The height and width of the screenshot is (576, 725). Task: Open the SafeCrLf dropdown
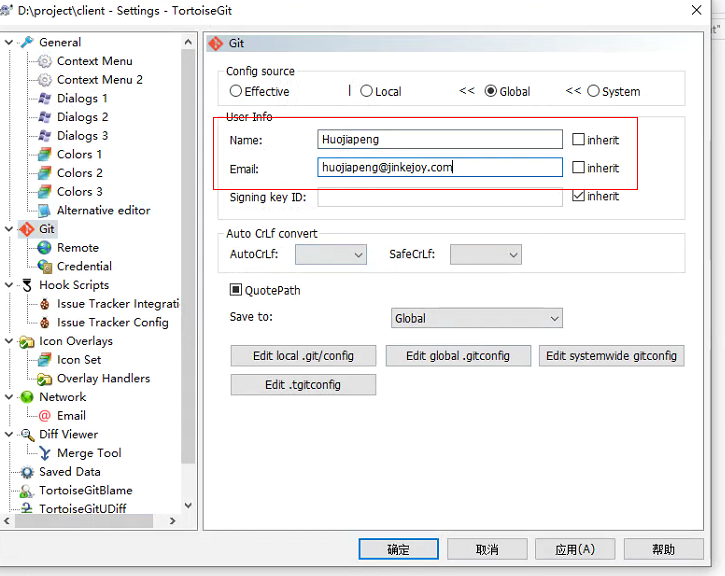(x=485, y=255)
